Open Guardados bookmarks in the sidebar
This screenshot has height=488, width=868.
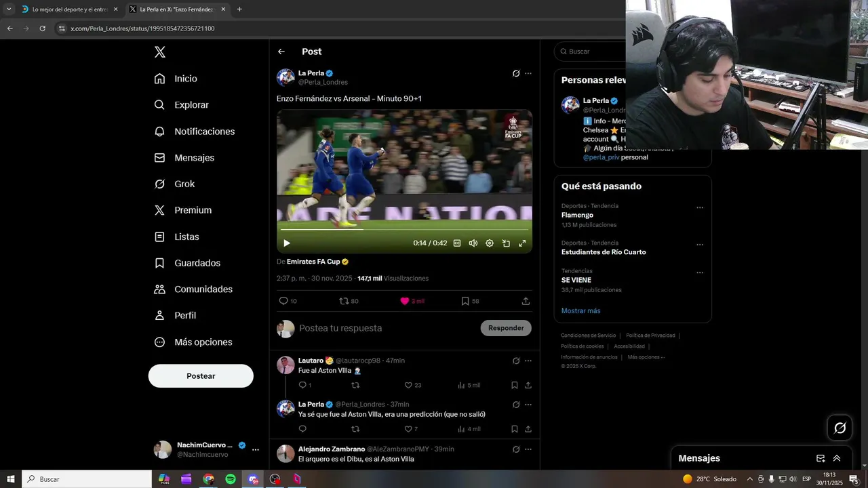pyautogui.click(x=187, y=263)
